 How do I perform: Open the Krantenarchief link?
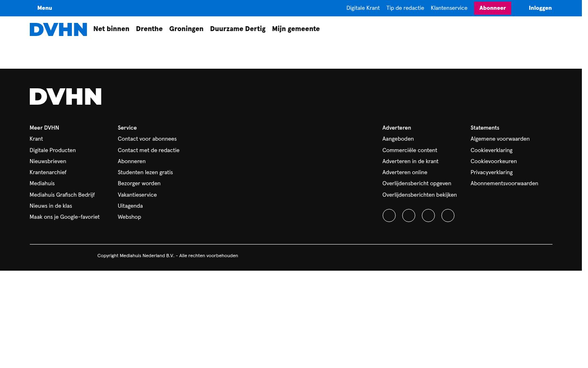coord(48,173)
